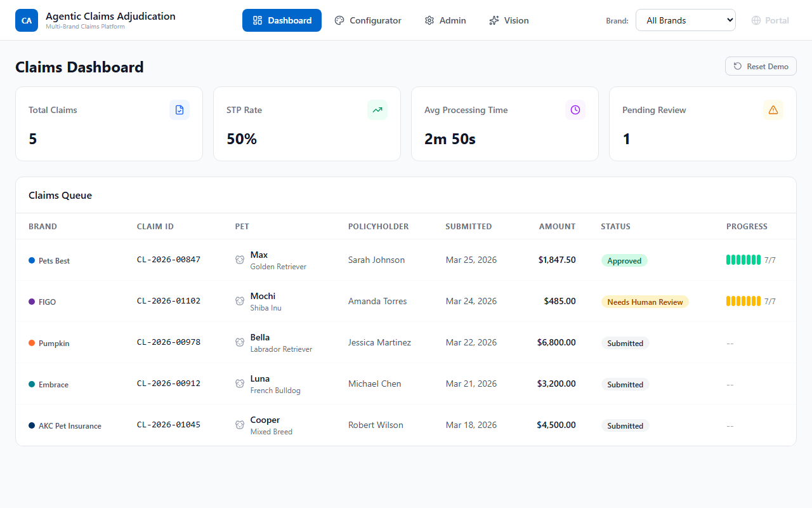812x508 pixels.
Task: Open the Admin tab
Action: coord(445,20)
